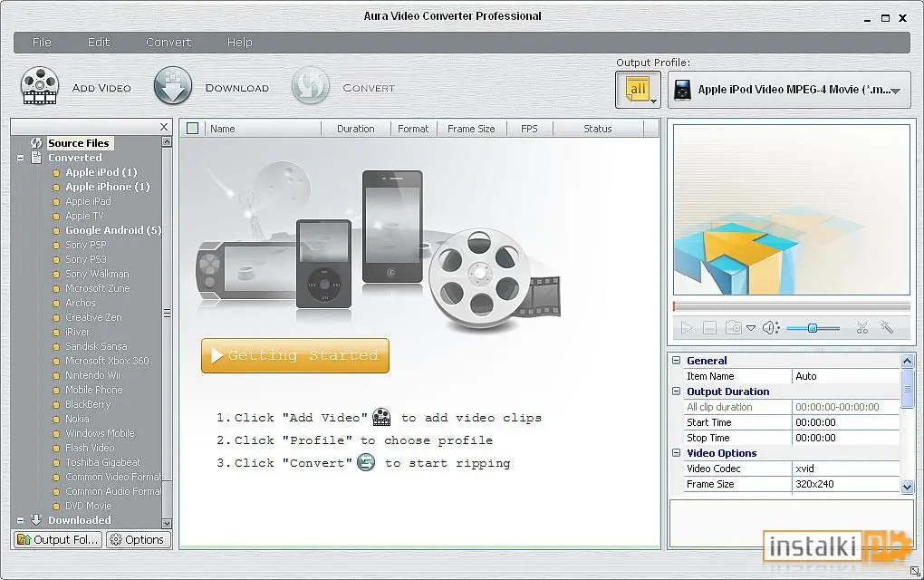Image resolution: width=924 pixels, height=580 pixels.
Task: Select Nintendo Wii category
Action: point(92,375)
